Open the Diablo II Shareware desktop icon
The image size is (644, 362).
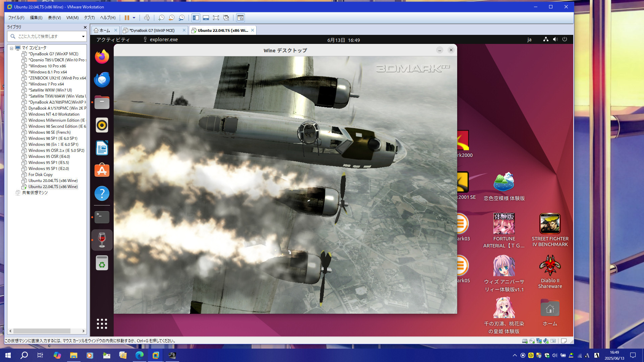(x=550, y=272)
